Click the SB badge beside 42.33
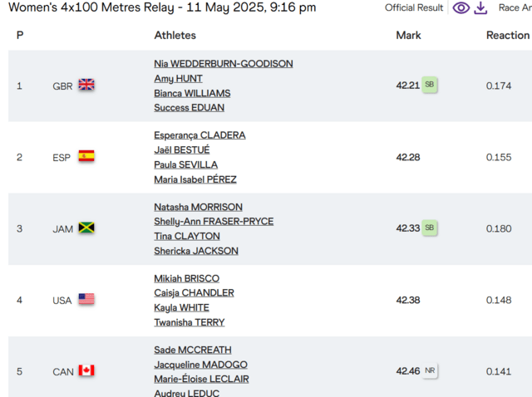The width and height of the screenshot is (532, 397). [x=429, y=228]
